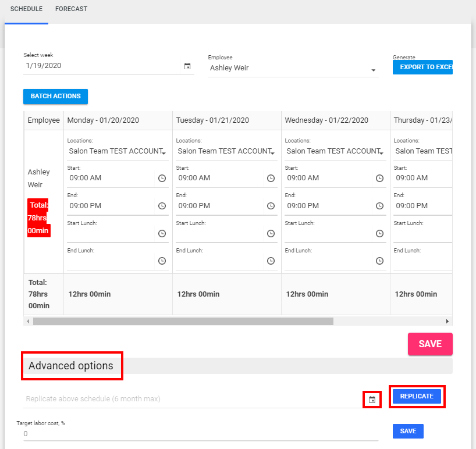Click Monday Start time clock icon
This screenshot has height=449, width=476.
pos(162,178)
